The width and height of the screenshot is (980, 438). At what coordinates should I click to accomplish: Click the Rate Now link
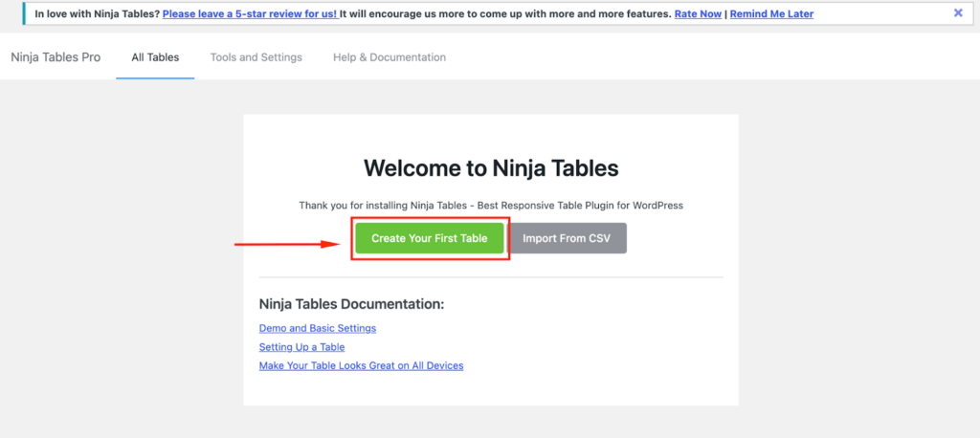point(698,13)
